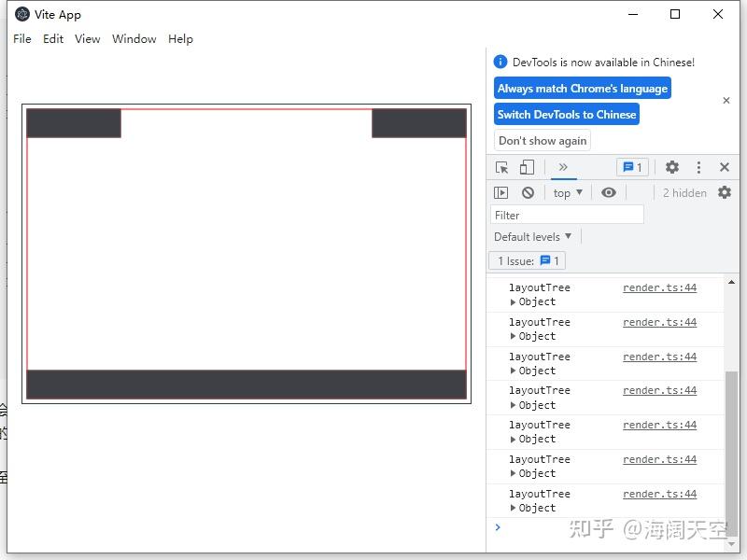Click the top-right dark block on canvas

click(418, 123)
